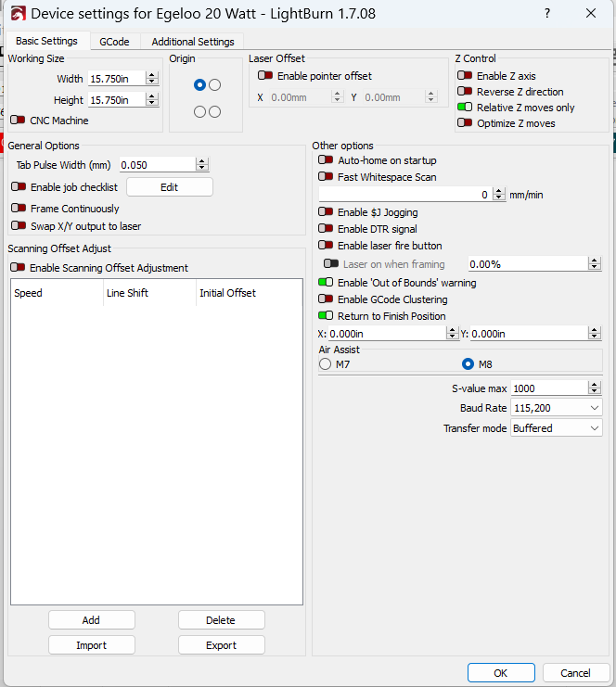The image size is (616, 687).
Task: Click the Add button
Action: click(92, 620)
